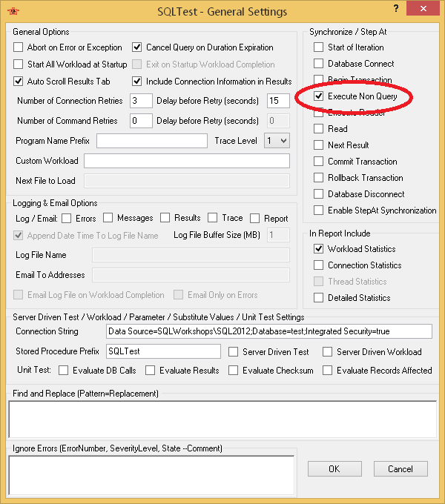Check Database Disconnect sync option
Viewport: 445px width, 504px height.
(x=319, y=194)
